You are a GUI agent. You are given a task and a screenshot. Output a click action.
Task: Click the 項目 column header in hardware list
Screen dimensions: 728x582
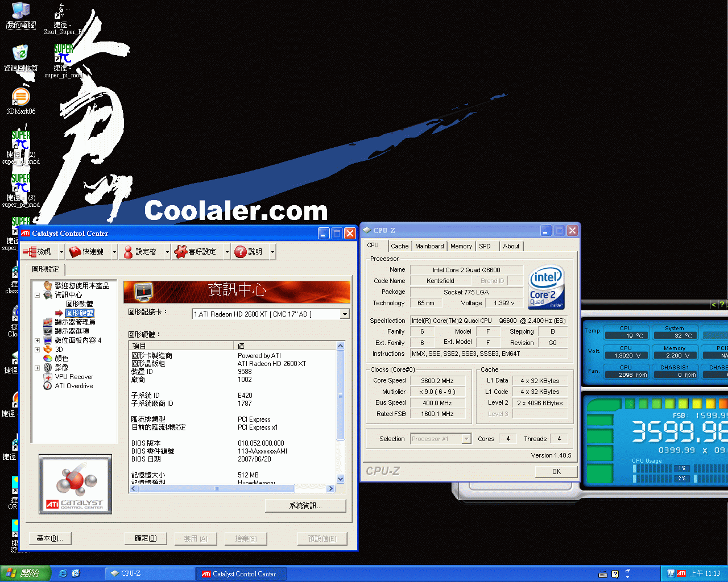(x=181, y=346)
